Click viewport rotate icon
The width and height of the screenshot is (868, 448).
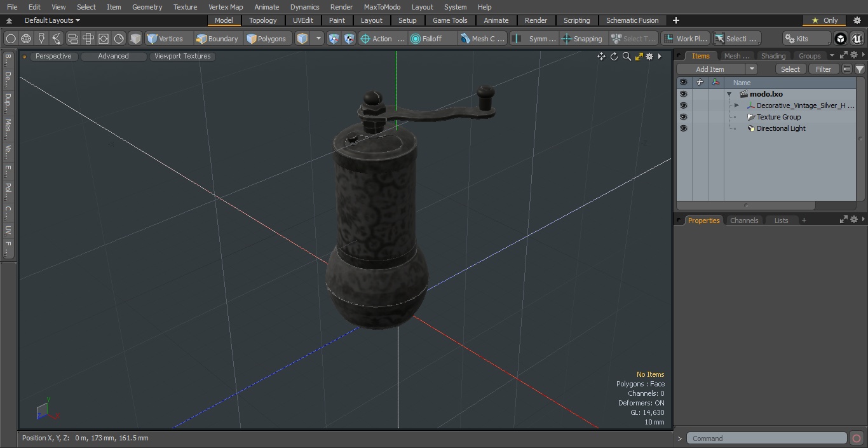tap(614, 57)
